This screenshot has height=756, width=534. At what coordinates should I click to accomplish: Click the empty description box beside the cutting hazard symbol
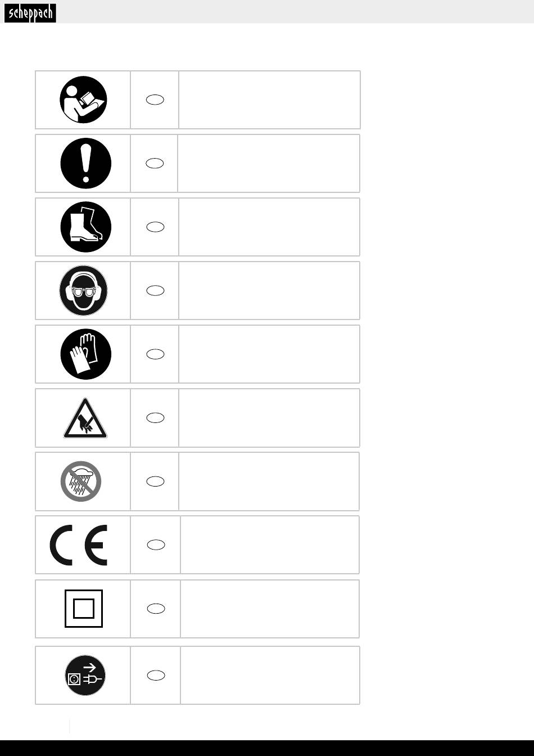(269, 418)
